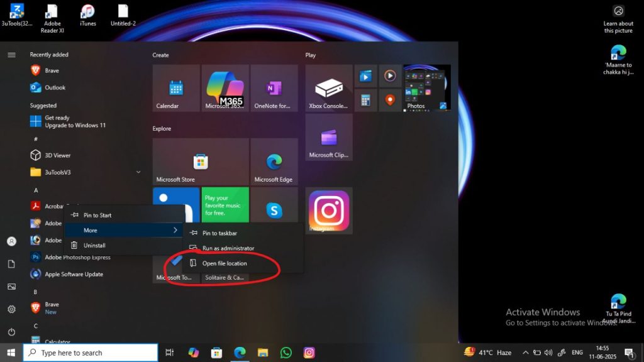Image resolution: width=644 pixels, height=362 pixels.
Task: Click the Learn about this picture icon
Action: pos(618,19)
